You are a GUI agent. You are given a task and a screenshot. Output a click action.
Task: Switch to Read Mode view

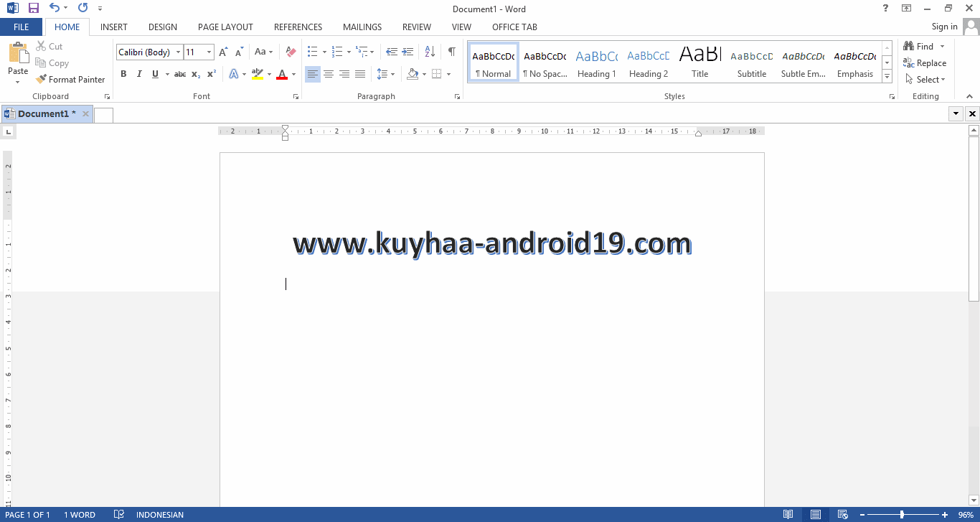point(788,515)
